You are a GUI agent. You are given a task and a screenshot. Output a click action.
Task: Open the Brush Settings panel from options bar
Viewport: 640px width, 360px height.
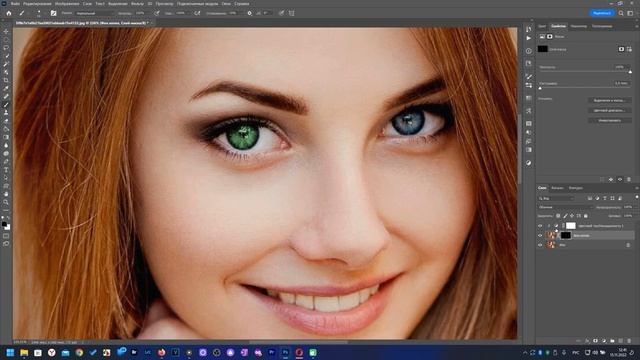click(x=53, y=13)
